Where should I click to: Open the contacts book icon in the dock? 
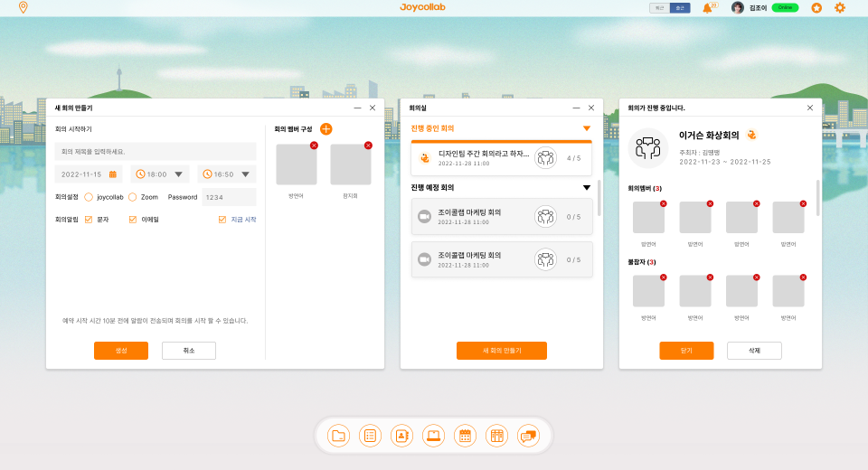pos(401,436)
